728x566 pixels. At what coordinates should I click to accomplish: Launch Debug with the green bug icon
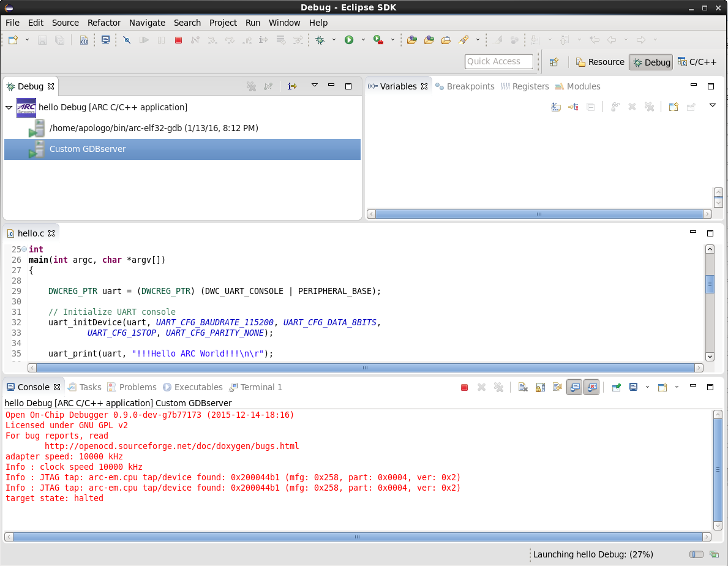pyautogui.click(x=320, y=40)
